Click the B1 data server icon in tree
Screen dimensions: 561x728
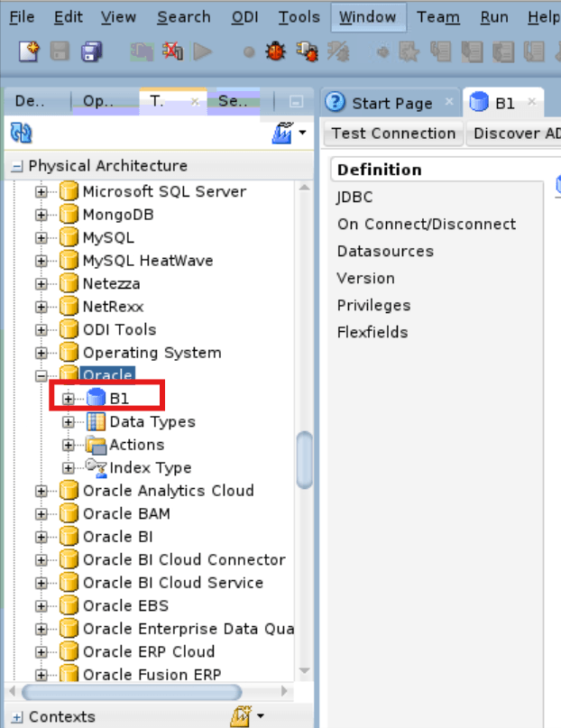click(96, 398)
